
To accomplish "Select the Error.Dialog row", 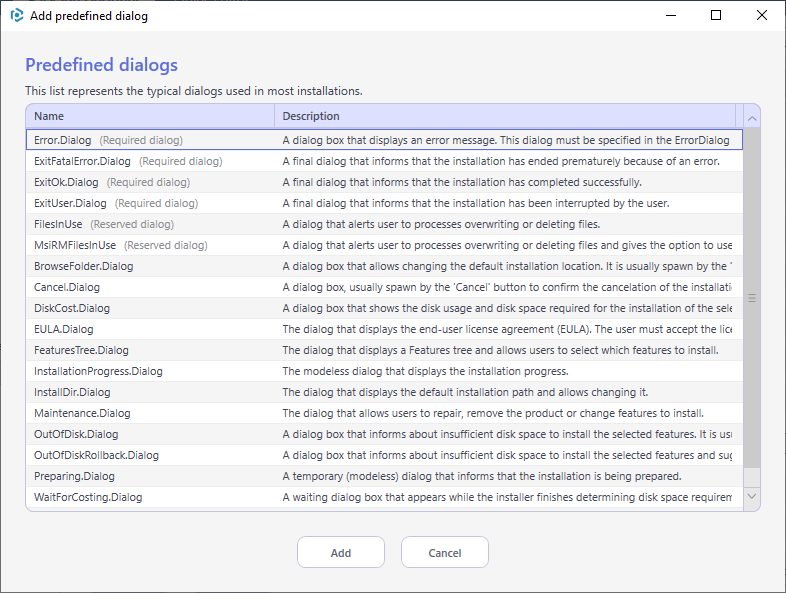I will click(384, 140).
